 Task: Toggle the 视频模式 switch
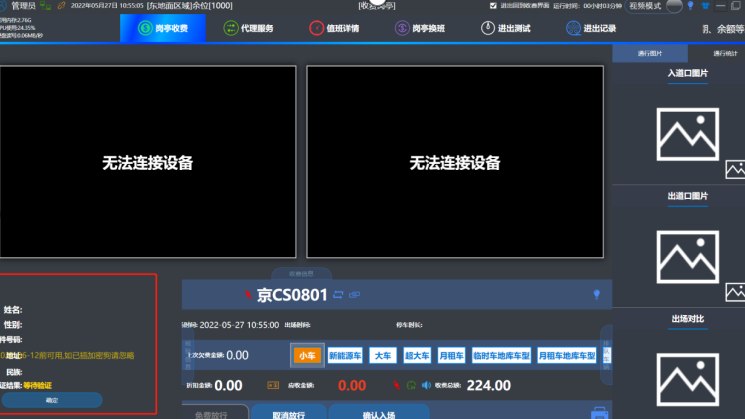click(674, 6)
